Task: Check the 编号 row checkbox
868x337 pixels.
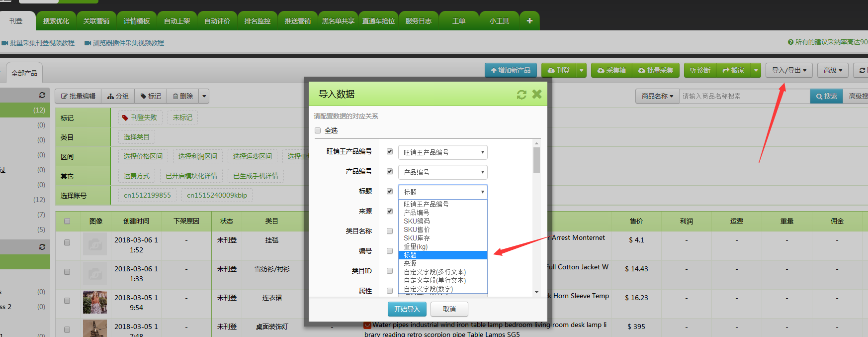Action: (390, 251)
